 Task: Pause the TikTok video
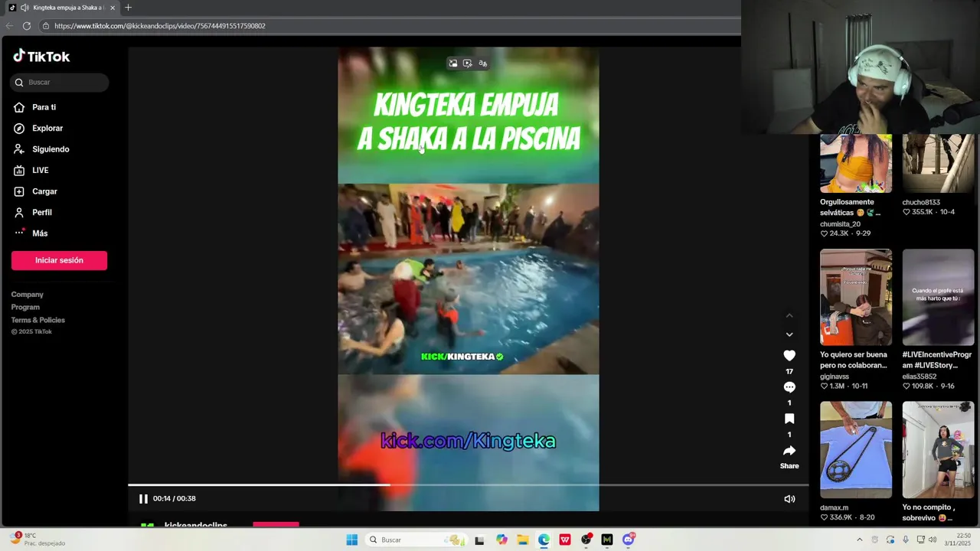click(x=143, y=499)
